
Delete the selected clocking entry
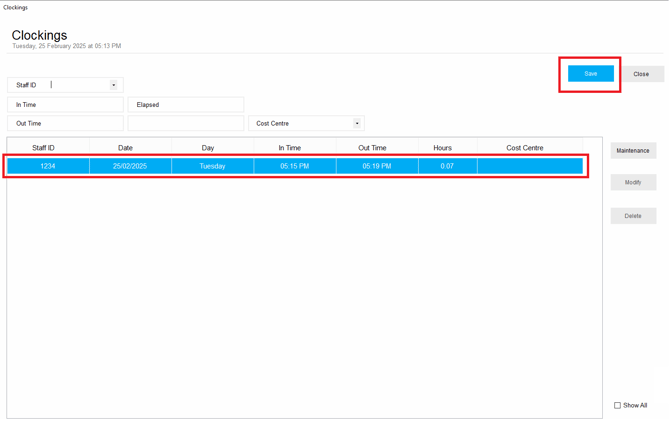(633, 216)
